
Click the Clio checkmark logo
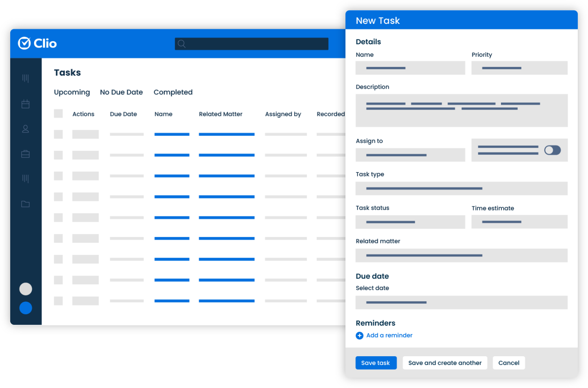24,43
